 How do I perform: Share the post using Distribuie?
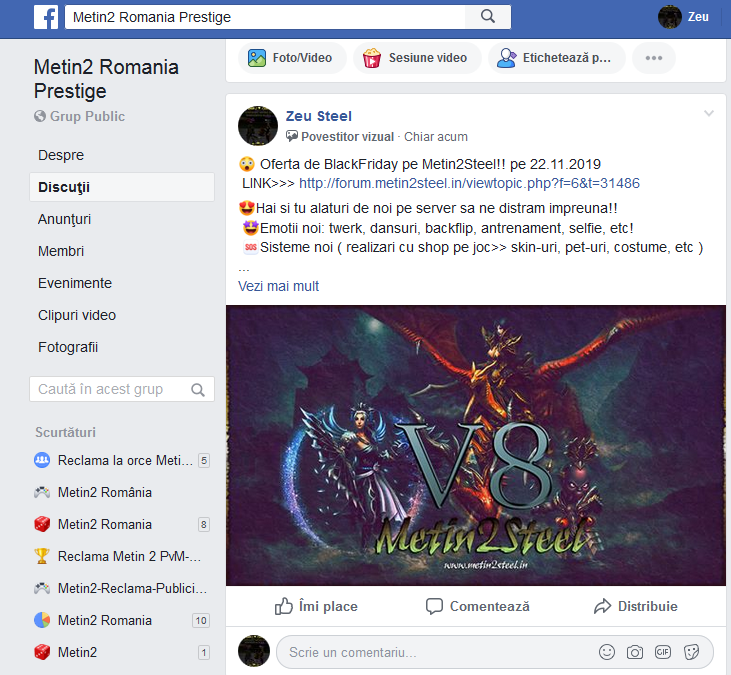635,606
